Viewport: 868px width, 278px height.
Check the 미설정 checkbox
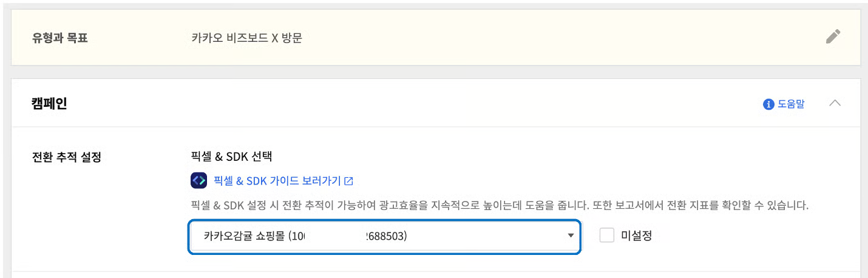click(x=607, y=236)
